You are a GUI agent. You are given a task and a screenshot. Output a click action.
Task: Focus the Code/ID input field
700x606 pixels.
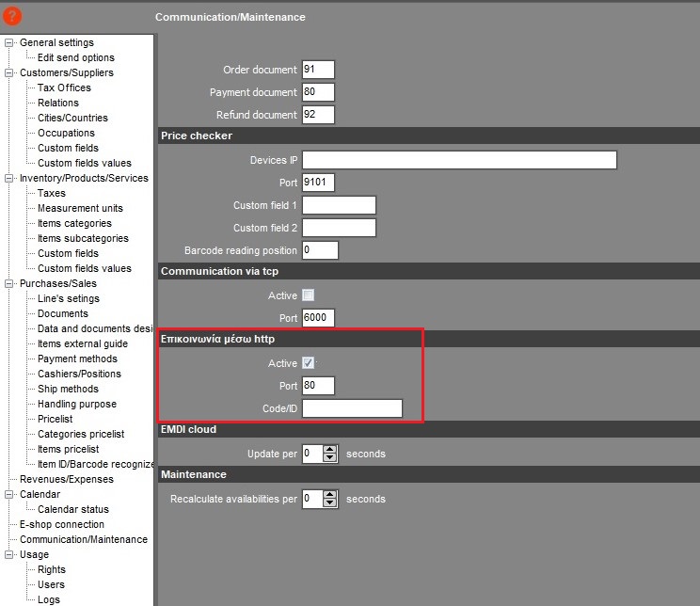(352, 408)
